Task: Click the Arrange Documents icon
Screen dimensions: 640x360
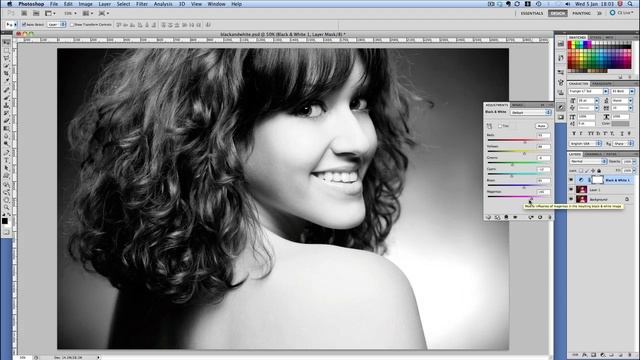Action: point(87,13)
